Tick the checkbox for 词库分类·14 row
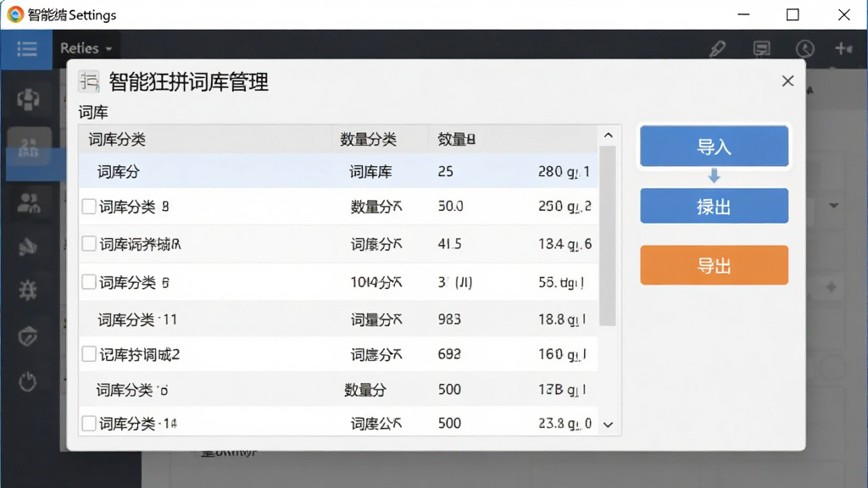 88,424
